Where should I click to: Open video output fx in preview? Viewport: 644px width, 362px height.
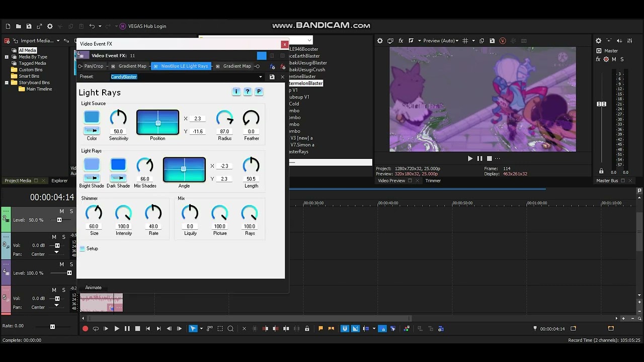click(401, 41)
